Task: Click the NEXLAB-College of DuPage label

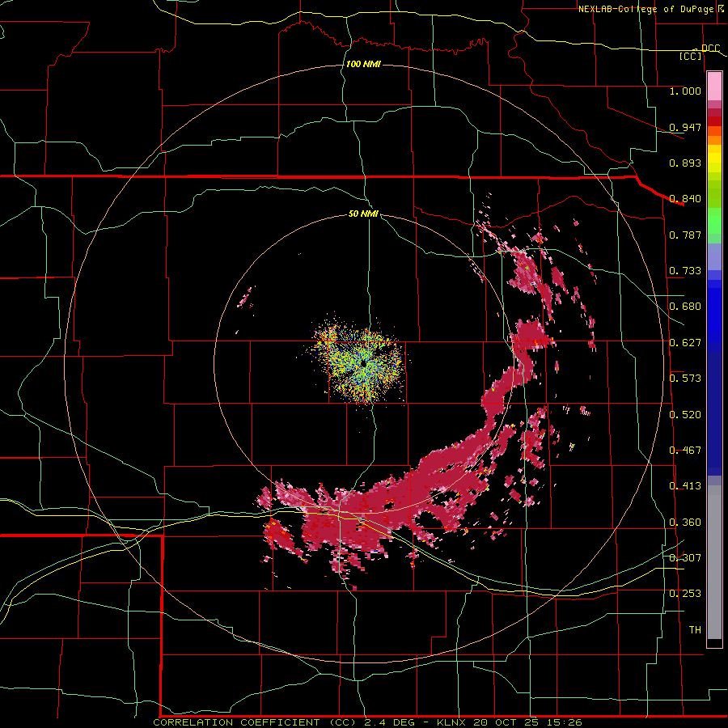Action: click(x=645, y=9)
